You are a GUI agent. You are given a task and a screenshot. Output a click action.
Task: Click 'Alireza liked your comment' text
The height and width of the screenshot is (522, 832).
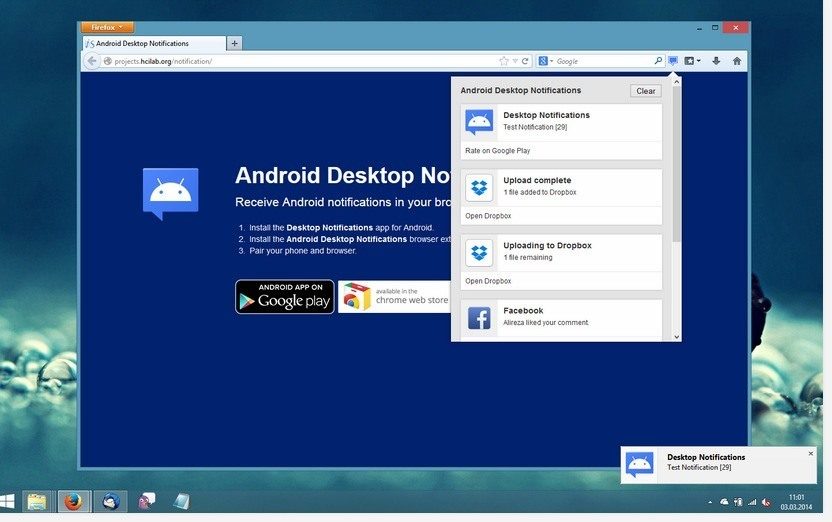point(545,323)
